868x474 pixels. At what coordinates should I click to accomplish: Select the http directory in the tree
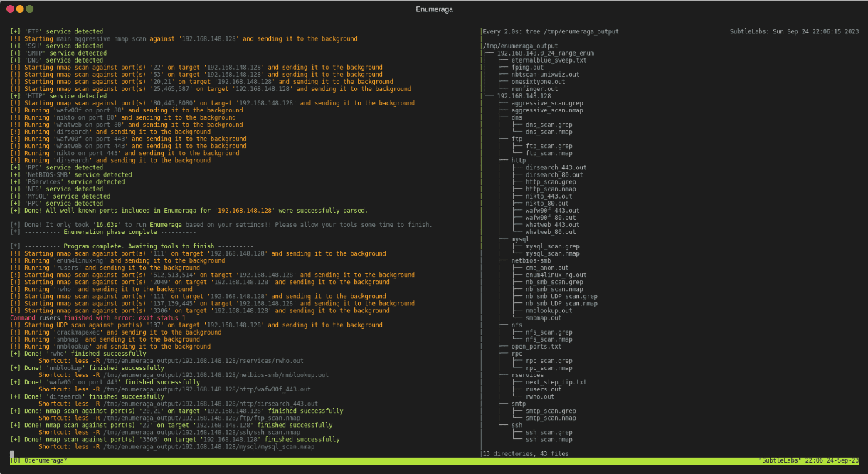518,160
